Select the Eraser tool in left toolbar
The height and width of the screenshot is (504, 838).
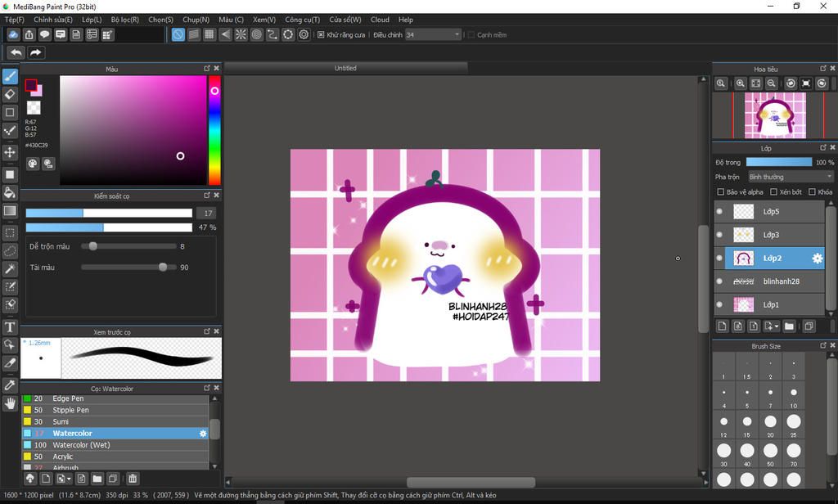tap(11, 94)
